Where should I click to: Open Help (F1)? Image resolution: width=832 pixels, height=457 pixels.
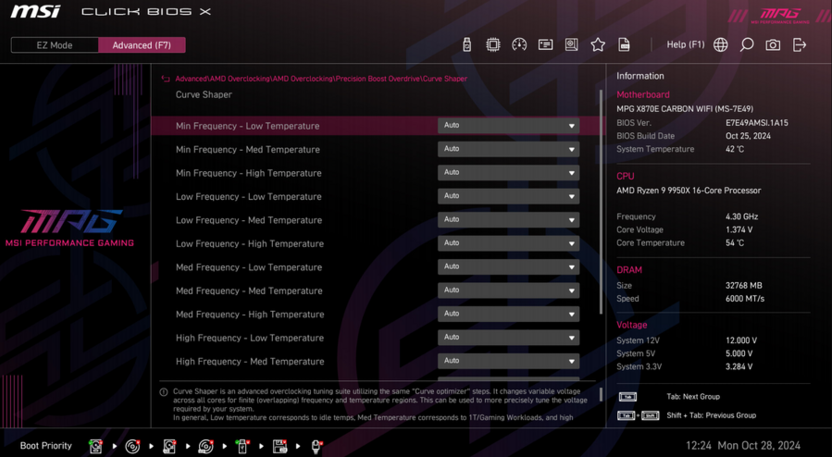coord(686,45)
